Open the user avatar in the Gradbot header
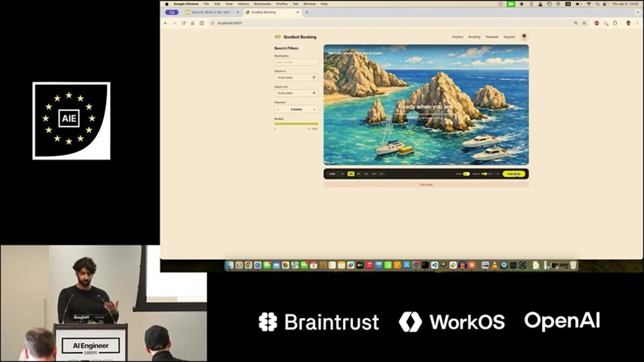 (x=524, y=36)
